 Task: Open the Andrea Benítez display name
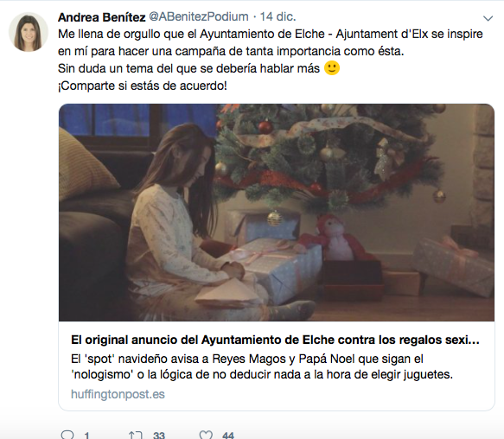coord(101,17)
